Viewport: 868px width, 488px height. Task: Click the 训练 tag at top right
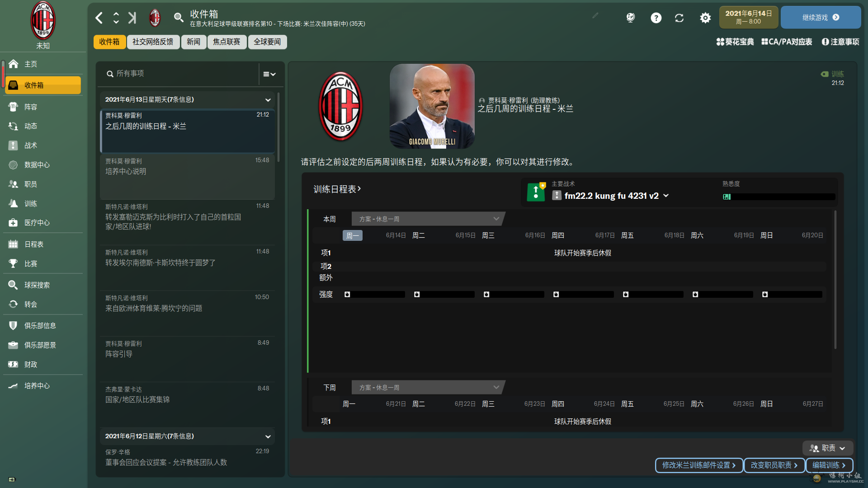pos(832,74)
